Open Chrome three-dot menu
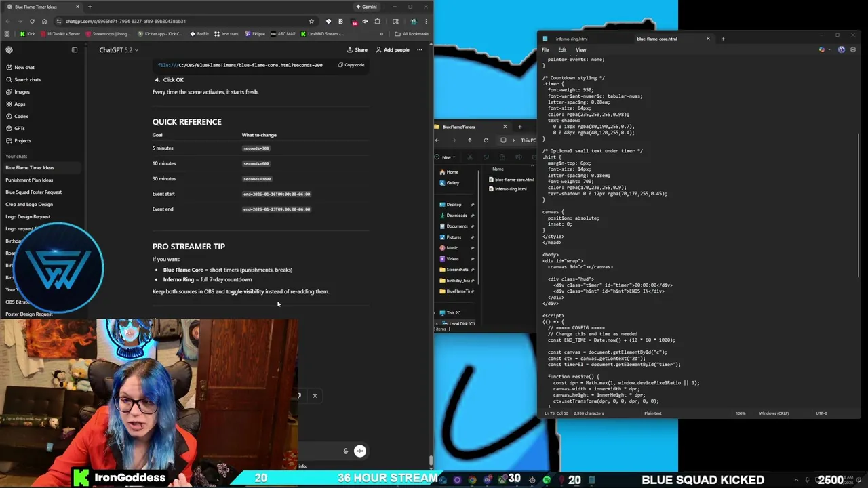Viewport: 868px width, 488px height. pyautogui.click(x=425, y=21)
